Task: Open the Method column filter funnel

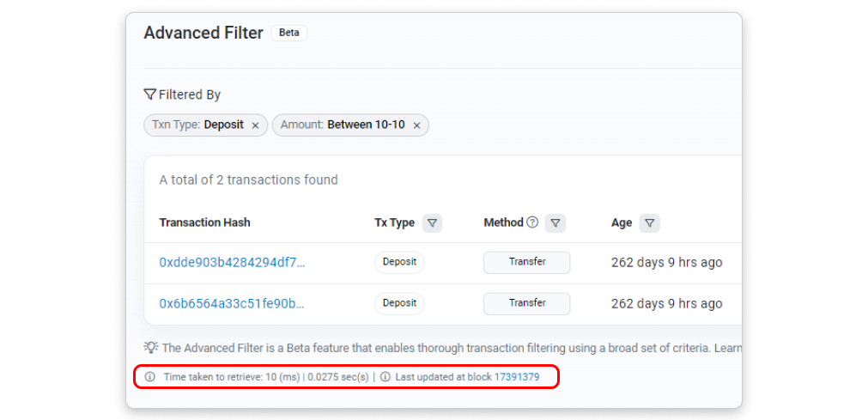Action: [556, 223]
